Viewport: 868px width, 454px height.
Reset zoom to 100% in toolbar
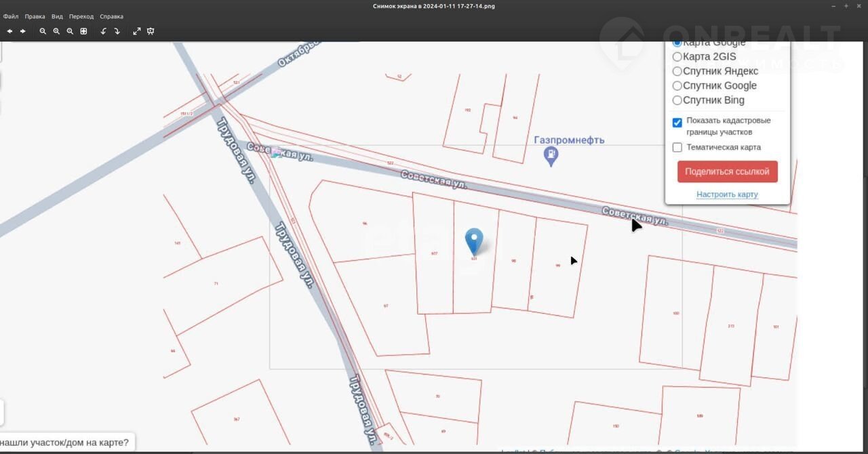(x=70, y=31)
